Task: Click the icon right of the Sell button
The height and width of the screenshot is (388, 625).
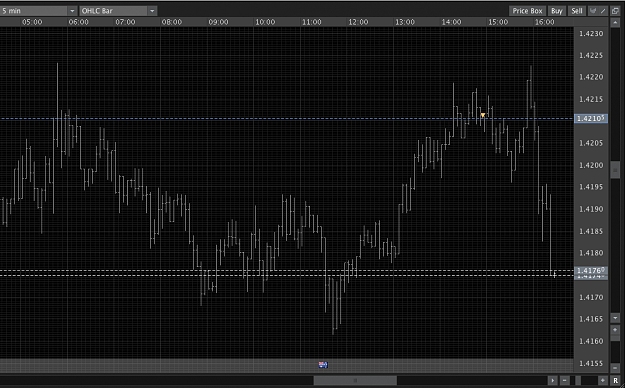Action: (593, 11)
